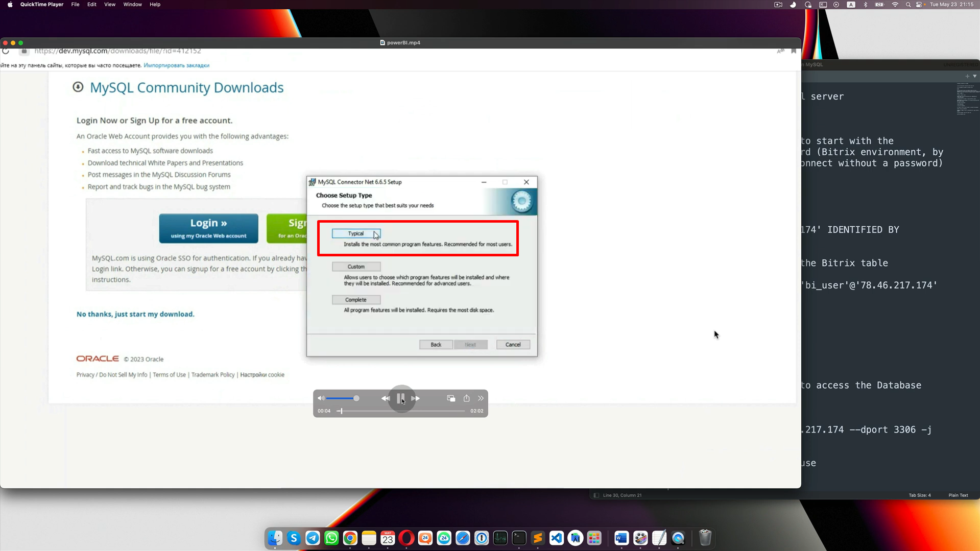The image size is (980, 551).
Task: Open Spotlight search from the menu bar
Action: [908, 5]
